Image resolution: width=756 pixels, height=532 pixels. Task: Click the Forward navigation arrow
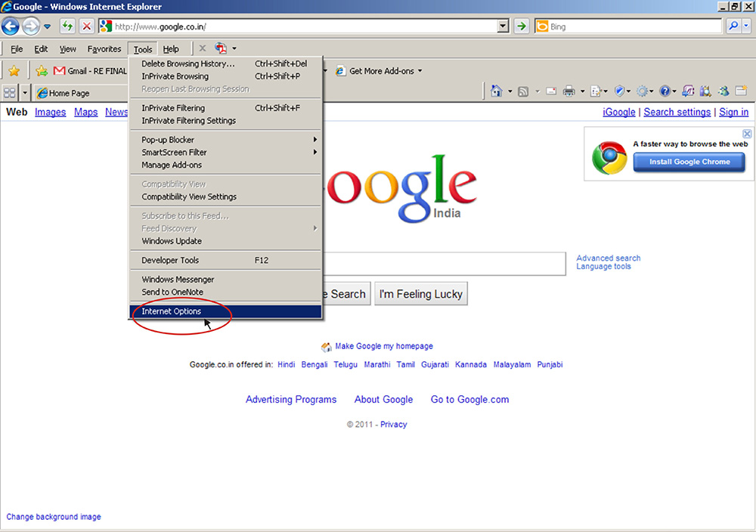click(x=31, y=26)
